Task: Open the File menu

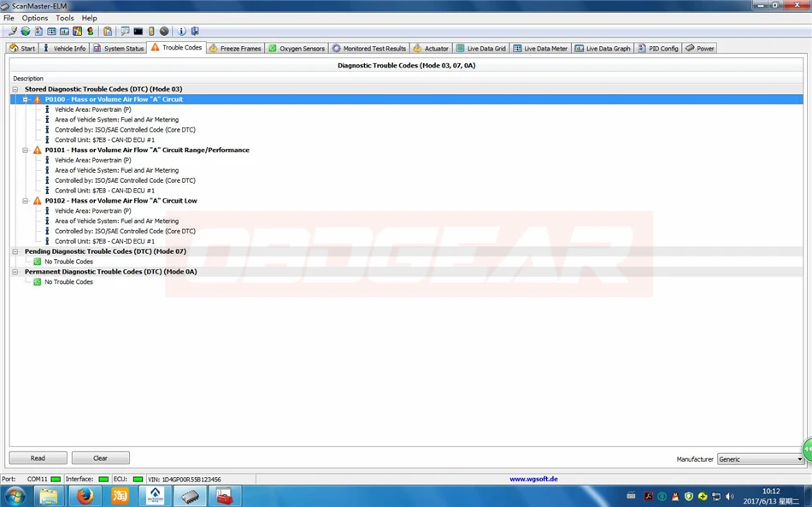Action: pyautogui.click(x=9, y=18)
